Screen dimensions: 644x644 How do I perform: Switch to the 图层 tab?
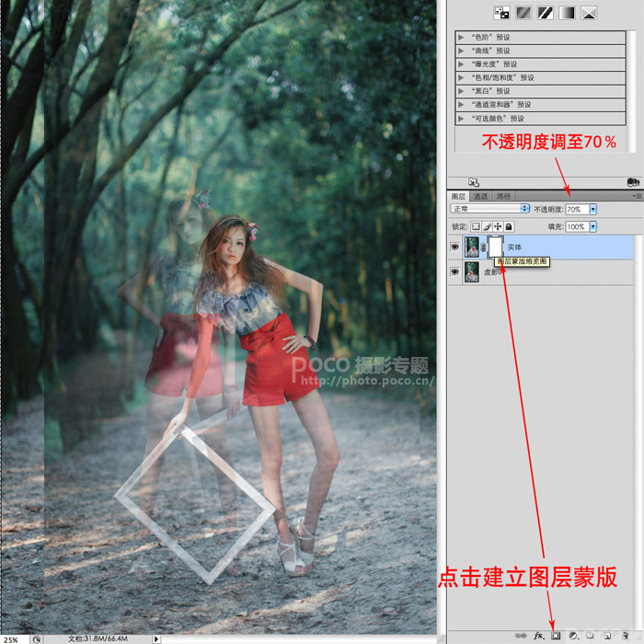click(x=458, y=196)
